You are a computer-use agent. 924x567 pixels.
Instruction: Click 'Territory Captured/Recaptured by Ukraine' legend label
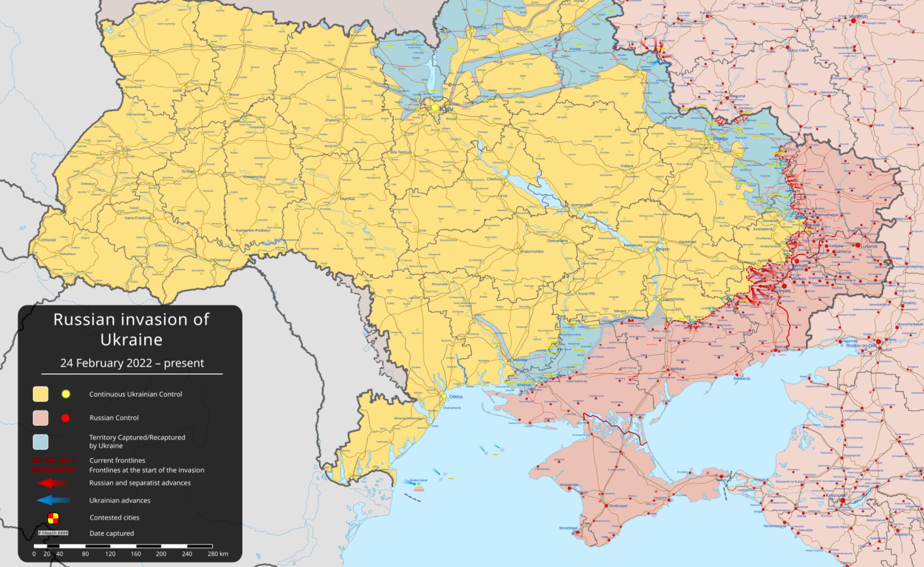tap(137, 441)
